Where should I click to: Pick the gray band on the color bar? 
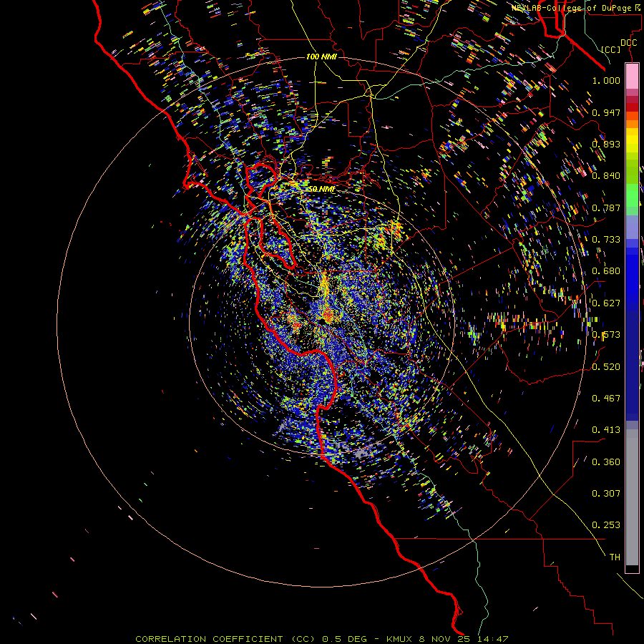632,497
